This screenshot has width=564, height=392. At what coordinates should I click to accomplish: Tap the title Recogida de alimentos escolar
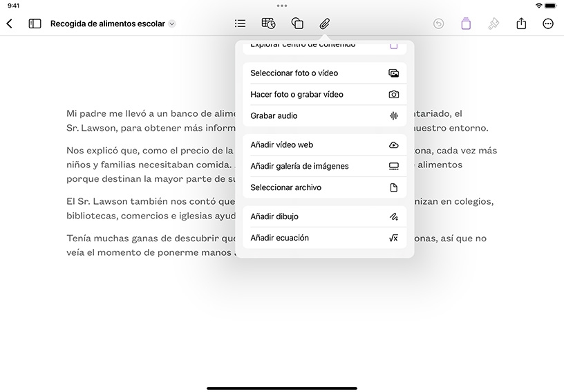pyautogui.click(x=108, y=24)
